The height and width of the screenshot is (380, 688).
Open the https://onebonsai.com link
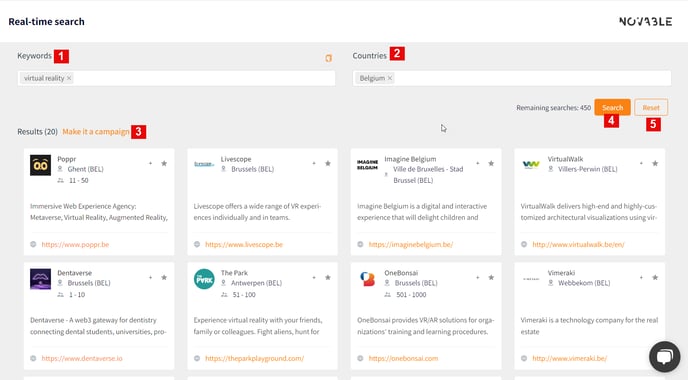403,358
